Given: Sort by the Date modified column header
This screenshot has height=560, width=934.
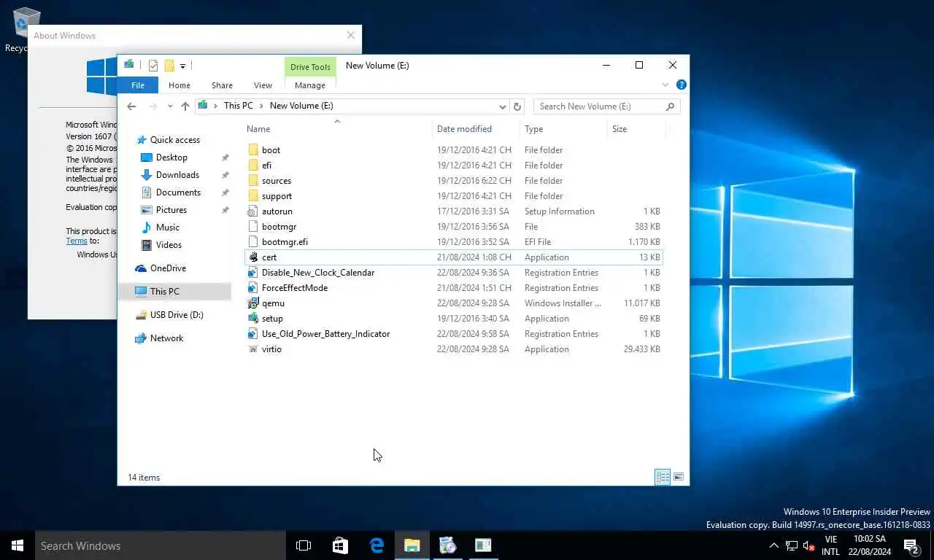Looking at the screenshot, I should point(476,129).
